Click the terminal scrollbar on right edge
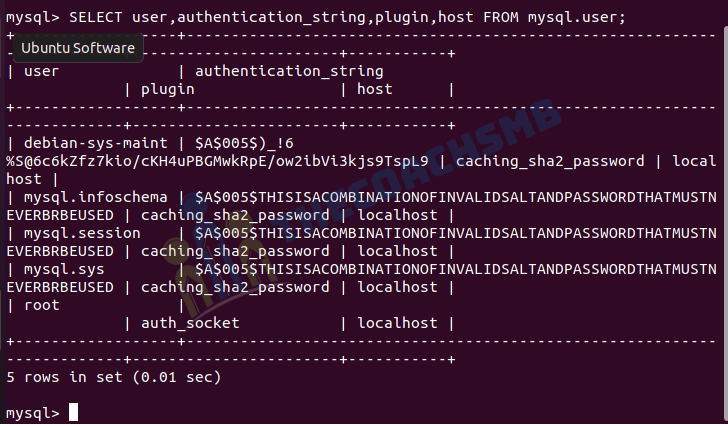This screenshot has width=728, height=426. coord(725,223)
